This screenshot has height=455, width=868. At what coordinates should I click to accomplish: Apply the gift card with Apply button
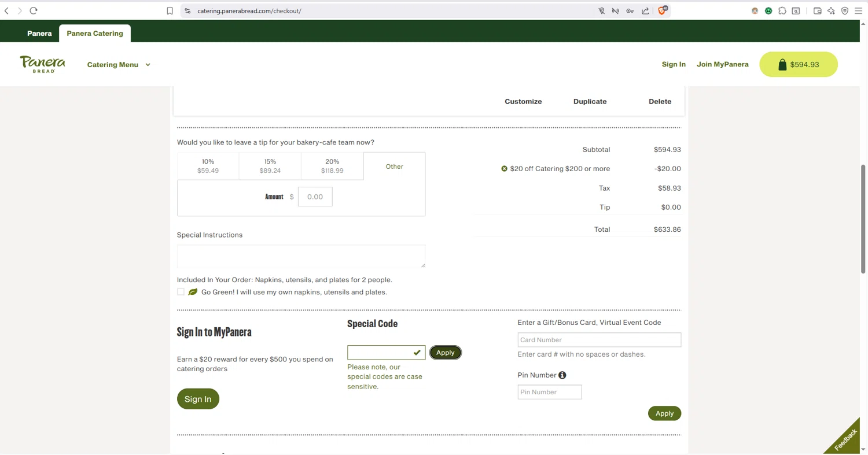pos(664,413)
